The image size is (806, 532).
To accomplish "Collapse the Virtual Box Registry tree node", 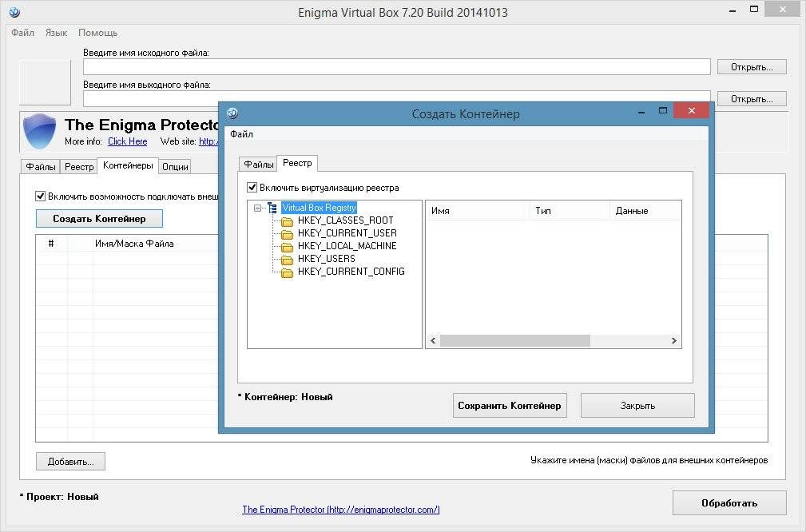I will [x=257, y=208].
